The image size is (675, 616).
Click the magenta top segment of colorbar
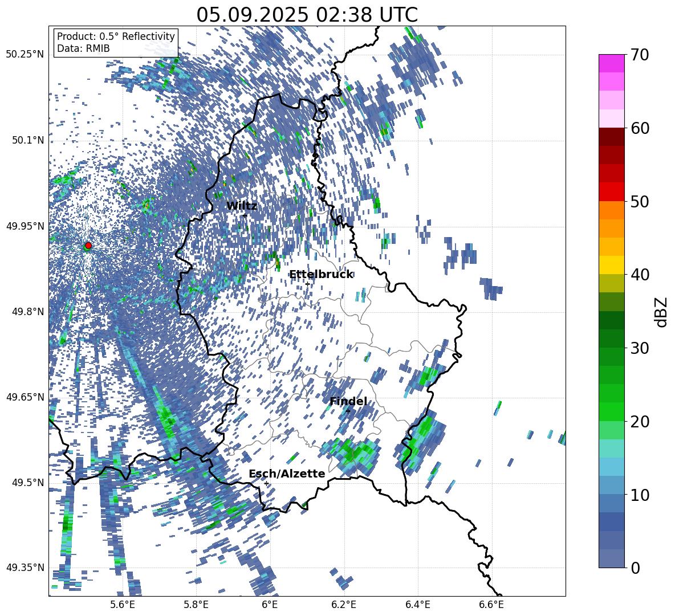point(611,63)
